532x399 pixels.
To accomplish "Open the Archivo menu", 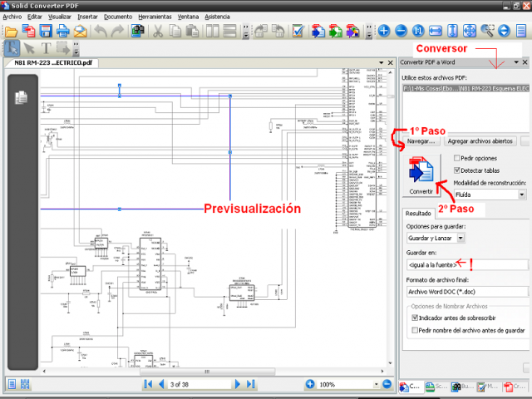I will tap(12, 17).
